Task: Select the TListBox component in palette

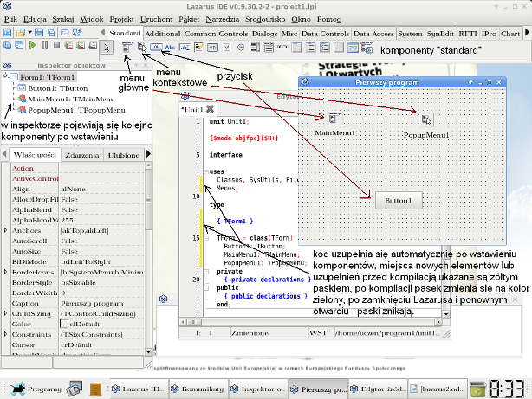Action: (x=255, y=47)
